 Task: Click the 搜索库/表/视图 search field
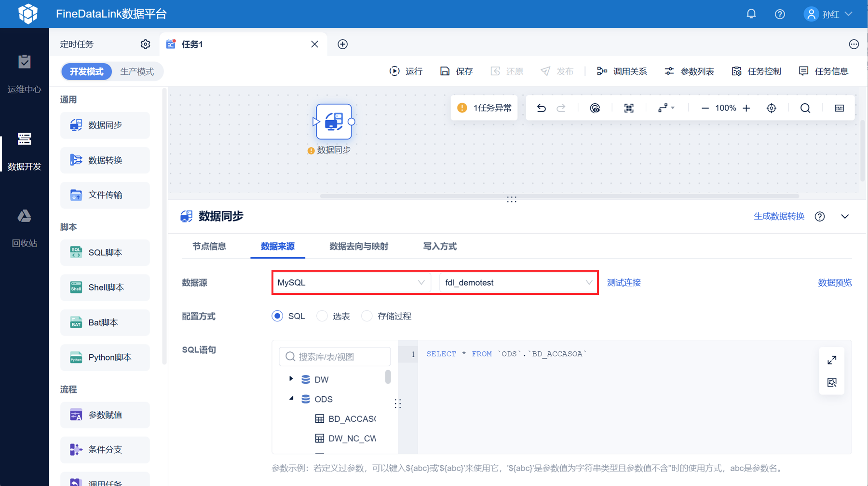click(x=335, y=357)
